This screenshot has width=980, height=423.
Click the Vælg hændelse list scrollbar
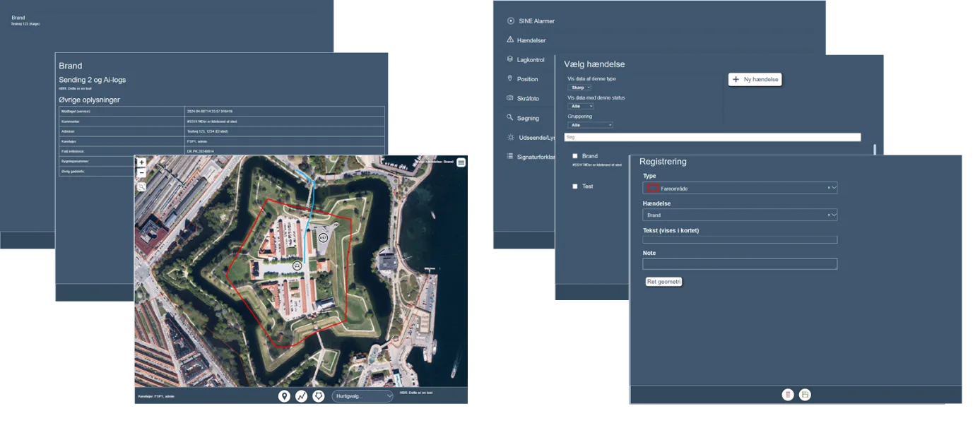[x=875, y=150]
